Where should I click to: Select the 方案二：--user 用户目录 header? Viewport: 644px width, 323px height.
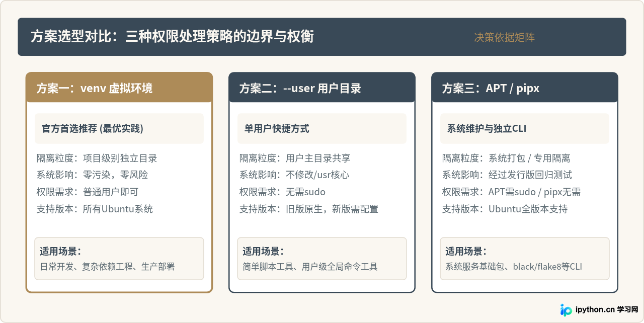[322, 88]
